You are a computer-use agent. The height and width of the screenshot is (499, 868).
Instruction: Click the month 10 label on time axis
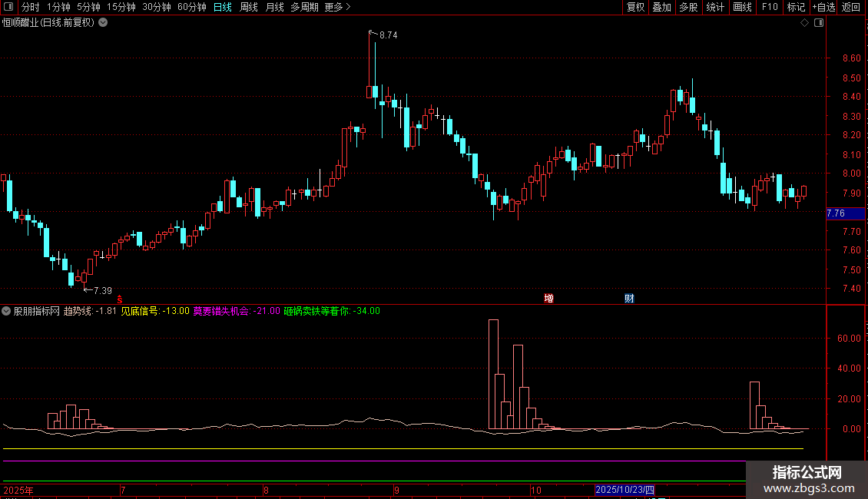coord(535,490)
